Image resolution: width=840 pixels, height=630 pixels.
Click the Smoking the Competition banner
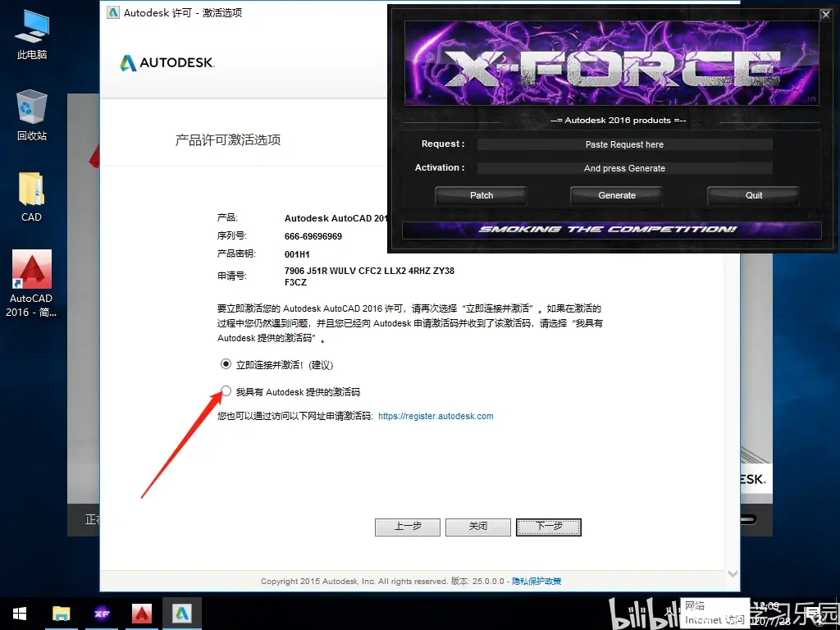point(611,230)
